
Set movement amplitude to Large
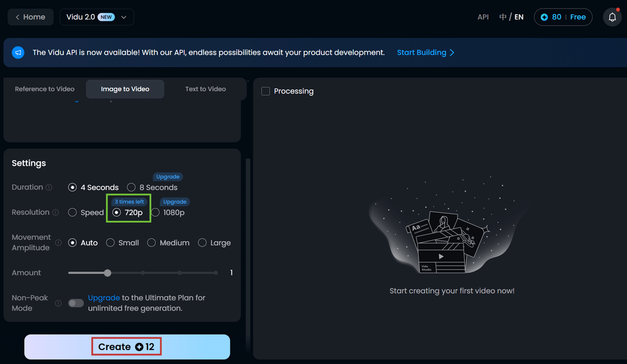pos(214,243)
